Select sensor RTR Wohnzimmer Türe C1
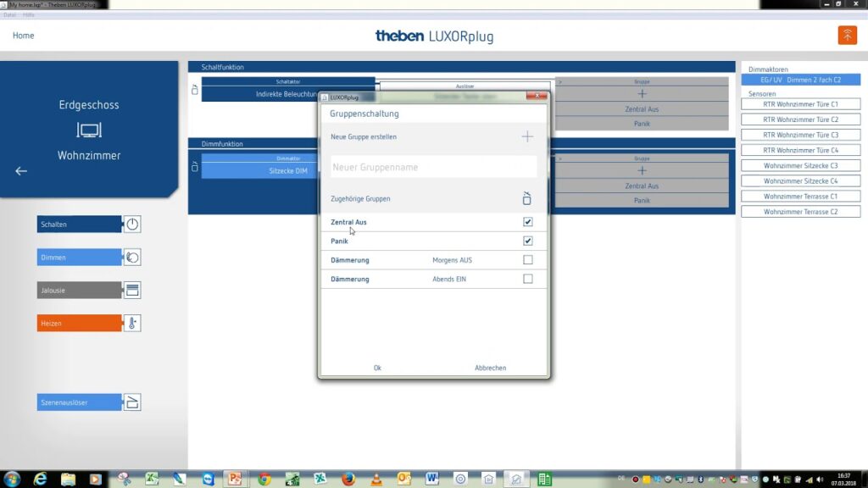Screen dimensions: 868x488 tap(800, 104)
